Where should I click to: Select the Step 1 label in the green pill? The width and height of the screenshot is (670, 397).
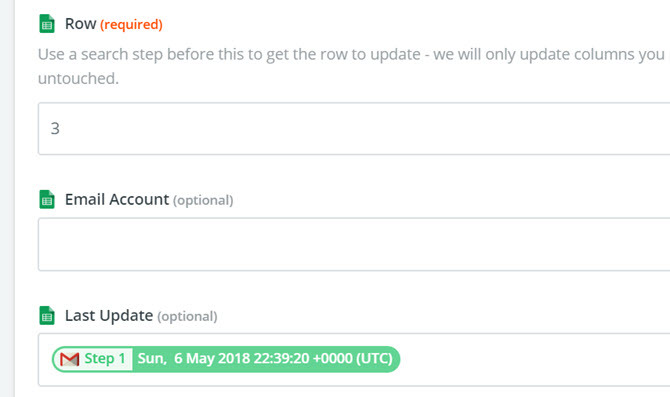105,359
